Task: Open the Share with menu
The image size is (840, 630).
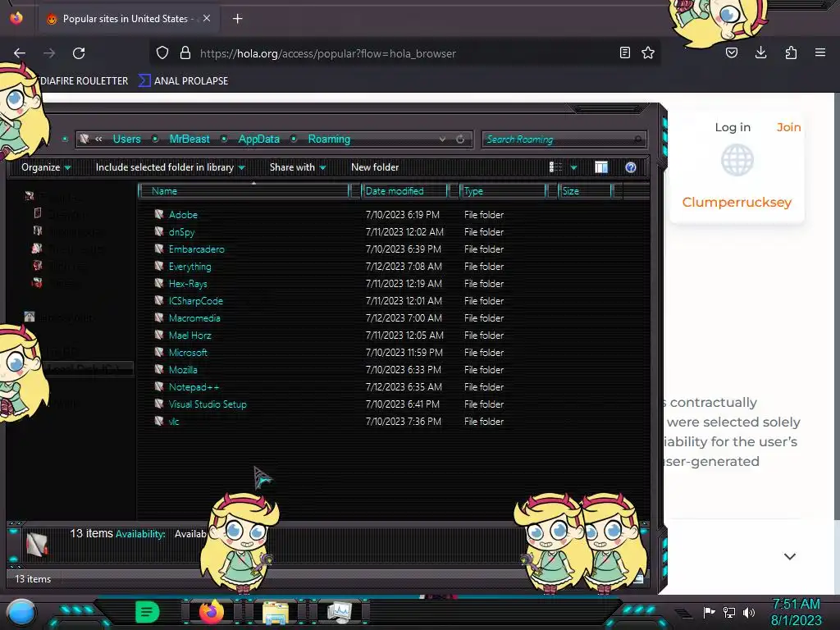Action: point(297,167)
